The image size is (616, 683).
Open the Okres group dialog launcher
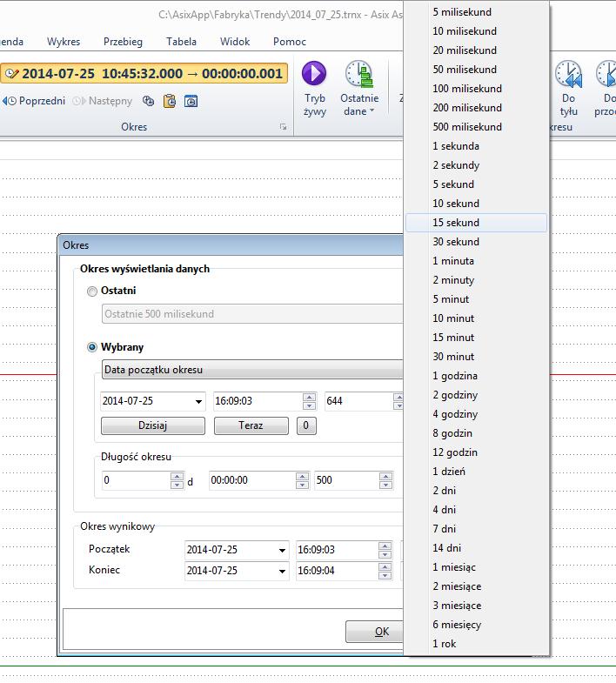(283, 127)
